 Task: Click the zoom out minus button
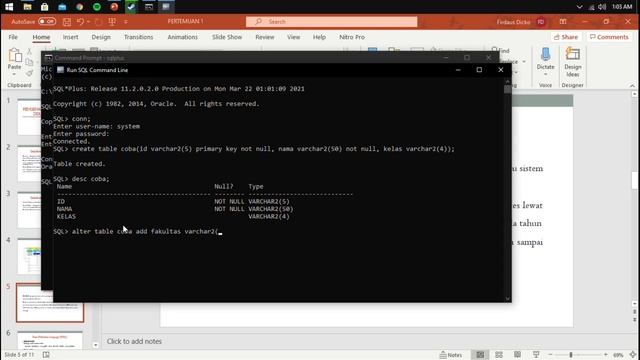[550, 355]
